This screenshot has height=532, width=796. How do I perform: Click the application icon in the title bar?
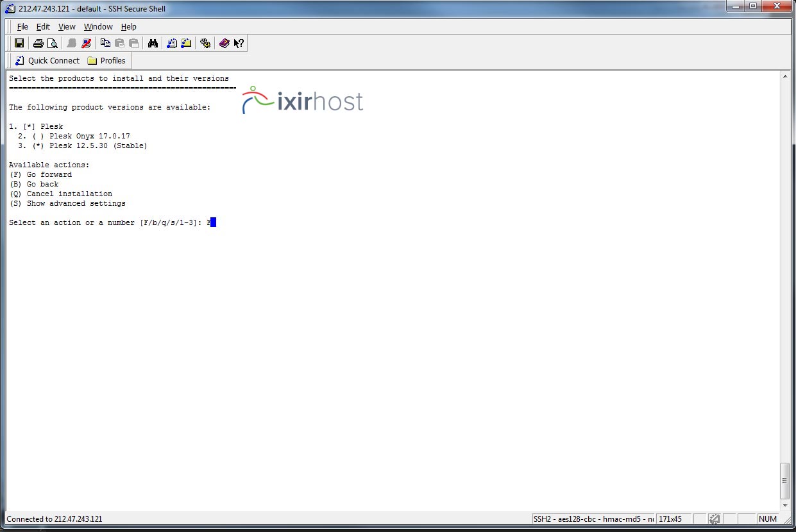pyautogui.click(x=10, y=8)
